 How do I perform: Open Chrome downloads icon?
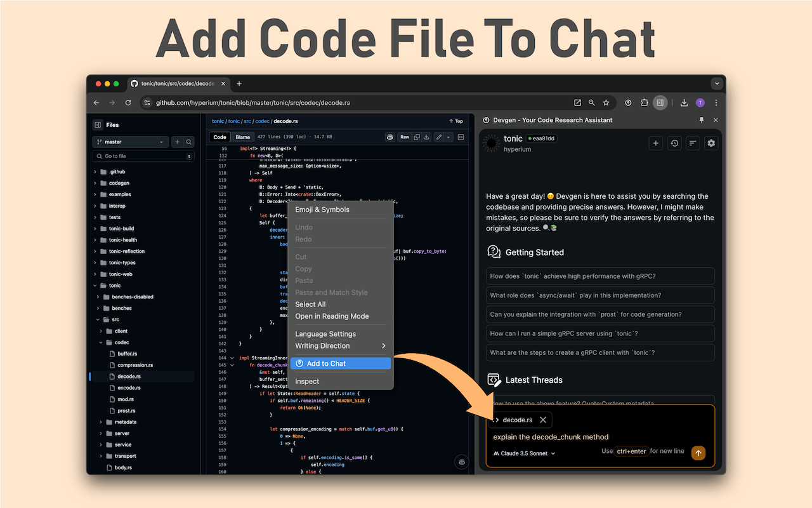[684, 103]
